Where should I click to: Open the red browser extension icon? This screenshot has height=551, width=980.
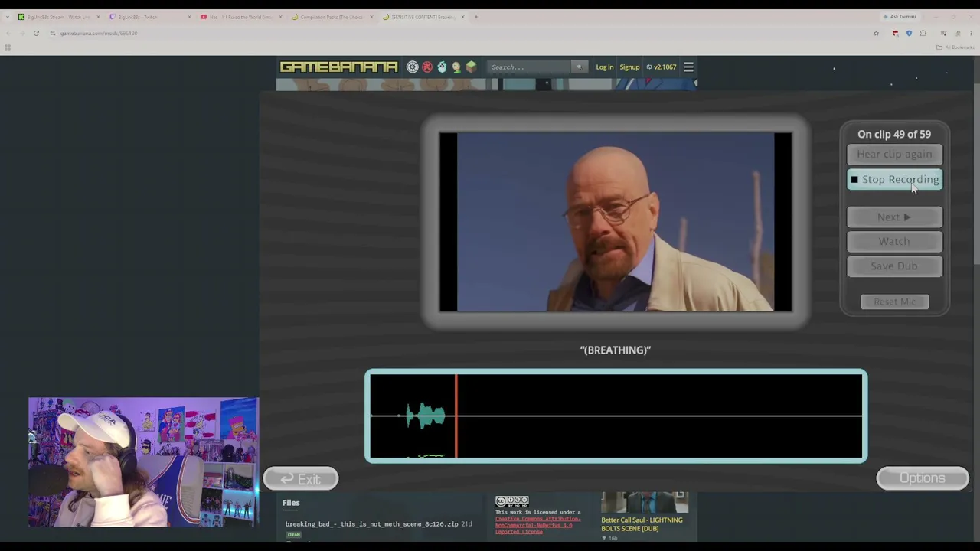coord(895,33)
